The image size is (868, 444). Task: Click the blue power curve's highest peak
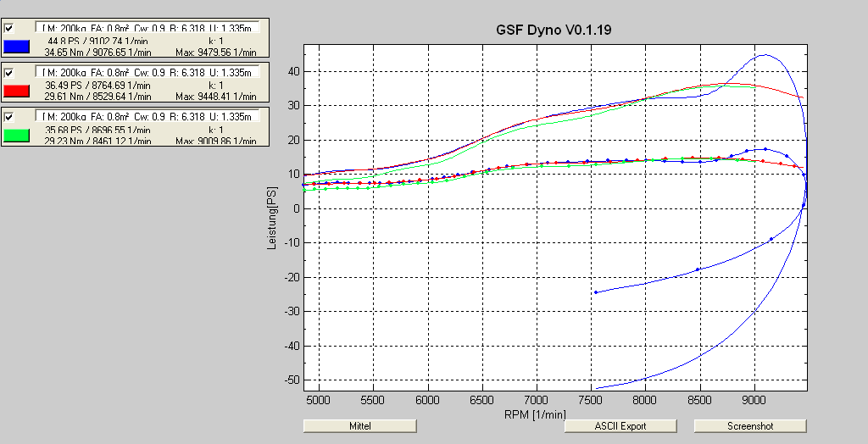click(765, 55)
